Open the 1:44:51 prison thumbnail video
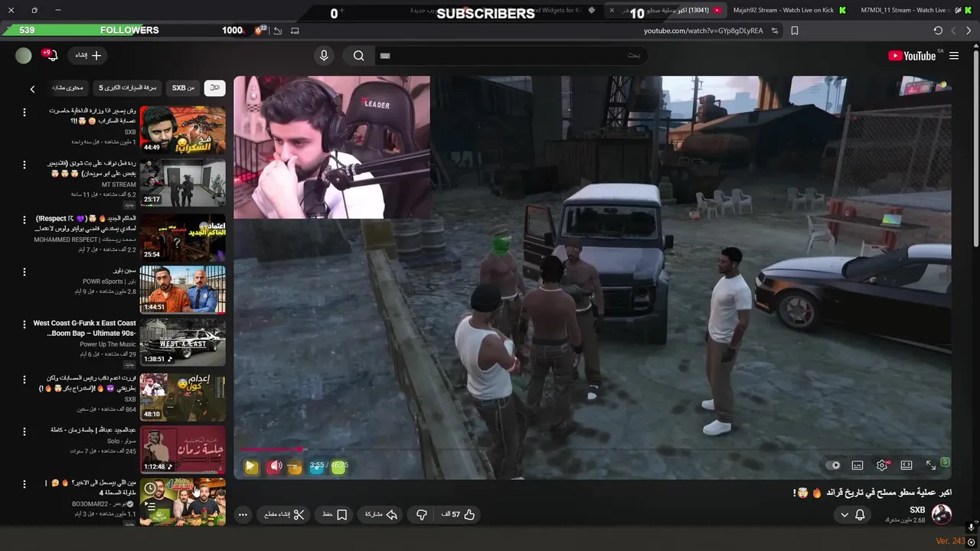 [183, 289]
